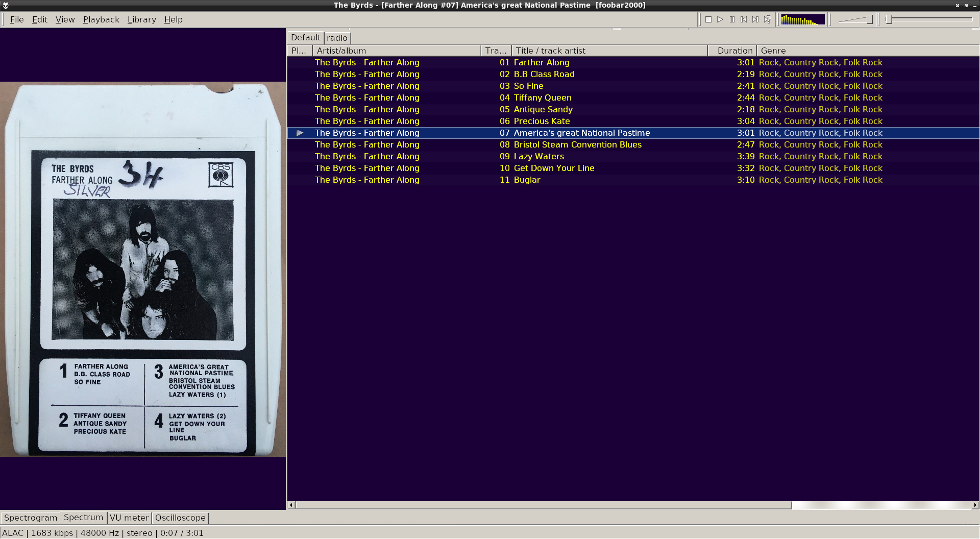Click the window menu icon in title bar
980x539 pixels.
(x=6, y=5)
